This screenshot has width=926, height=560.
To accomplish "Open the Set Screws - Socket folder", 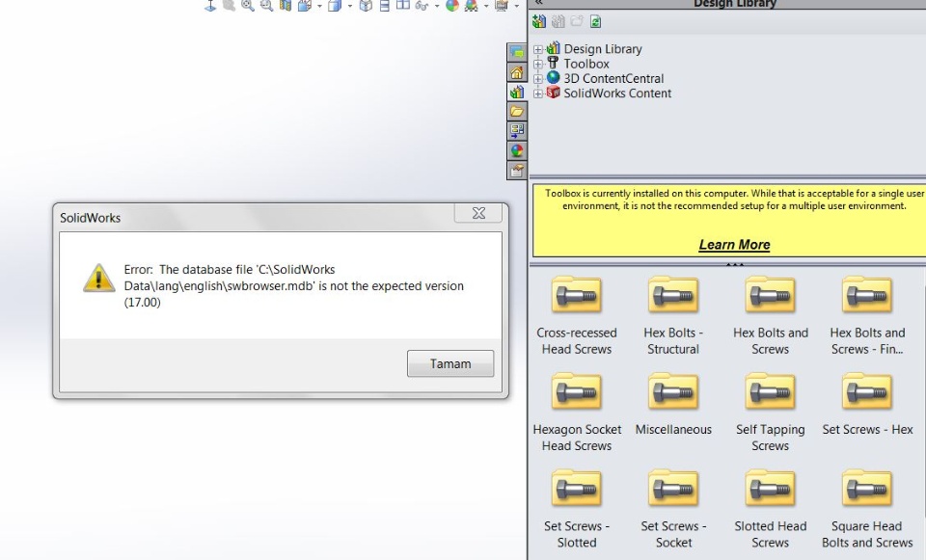I will point(673,509).
